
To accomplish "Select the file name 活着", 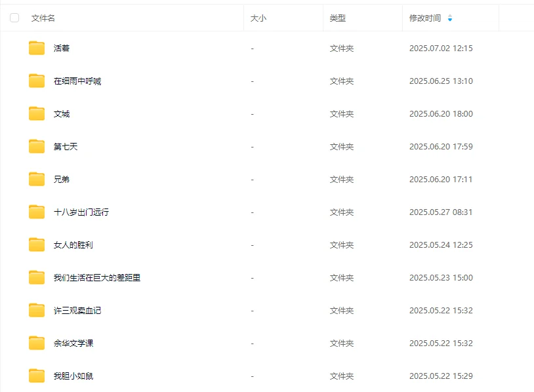I will pyautogui.click(x=62, y=49).
